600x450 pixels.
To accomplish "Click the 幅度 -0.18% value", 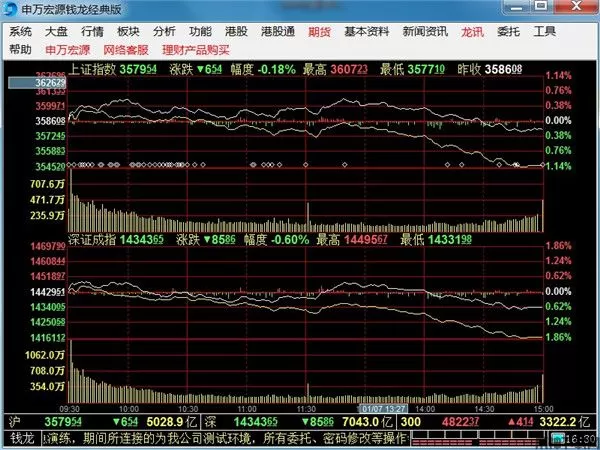I will tap(276, 69).
